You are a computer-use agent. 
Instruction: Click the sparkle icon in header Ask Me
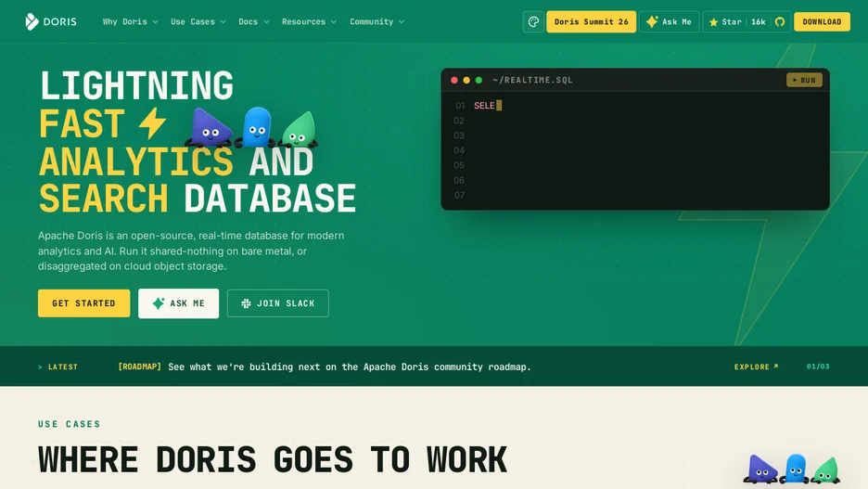tap(652, 21)
